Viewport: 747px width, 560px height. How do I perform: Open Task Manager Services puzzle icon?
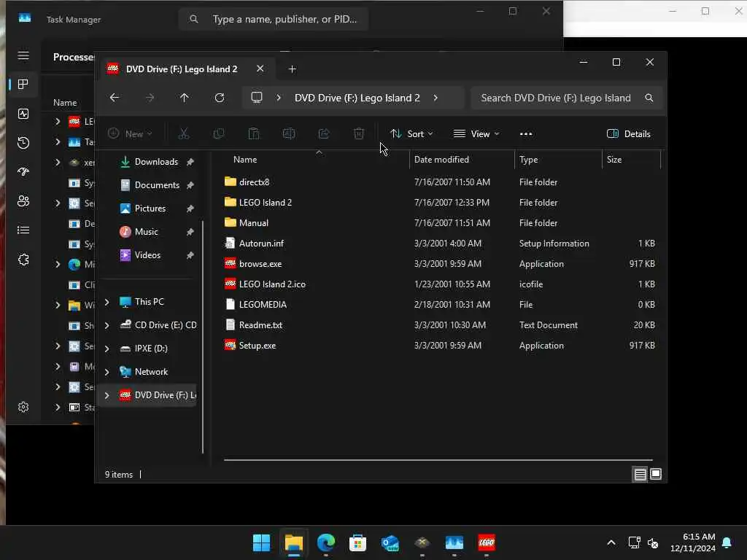(23, 260)
